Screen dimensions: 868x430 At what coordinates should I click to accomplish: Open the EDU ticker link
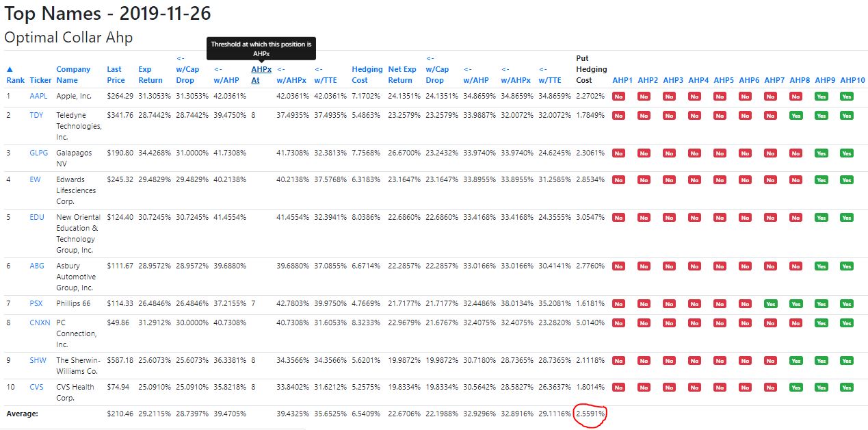click(x=37, y=217)
